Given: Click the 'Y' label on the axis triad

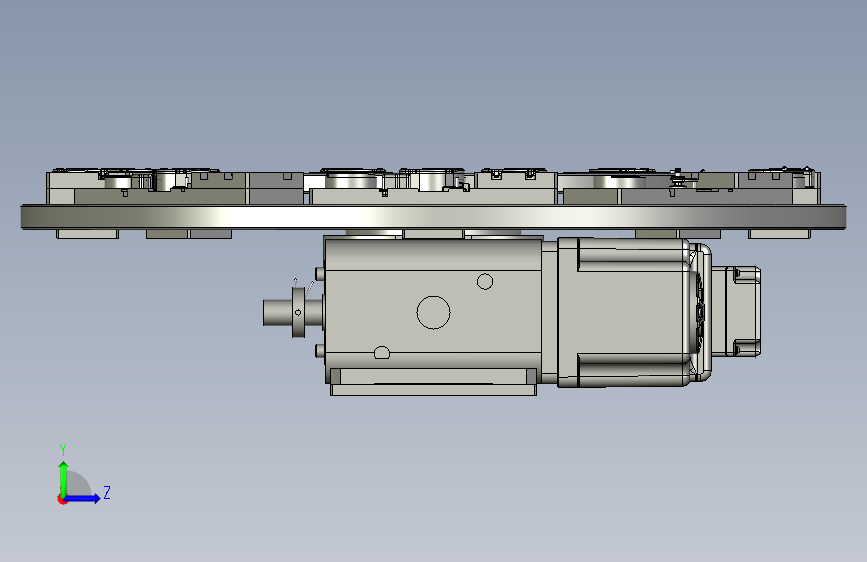Looking at the screenshot, I should point(63,449).
